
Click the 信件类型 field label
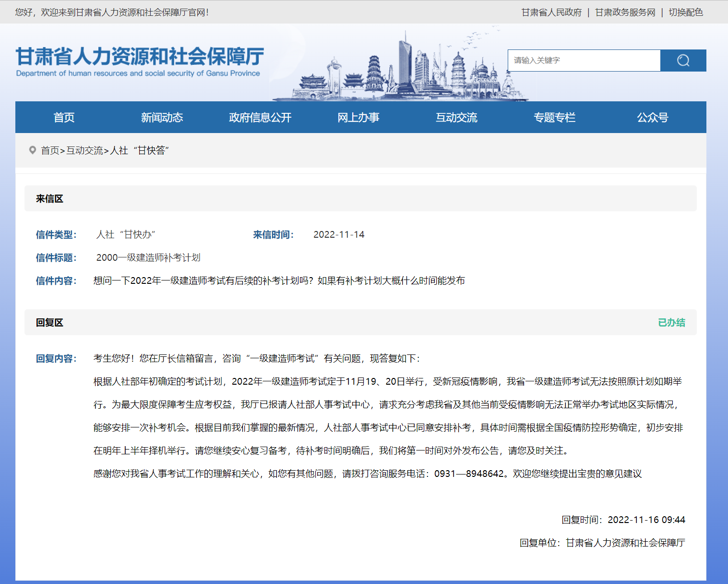(56, 234)
